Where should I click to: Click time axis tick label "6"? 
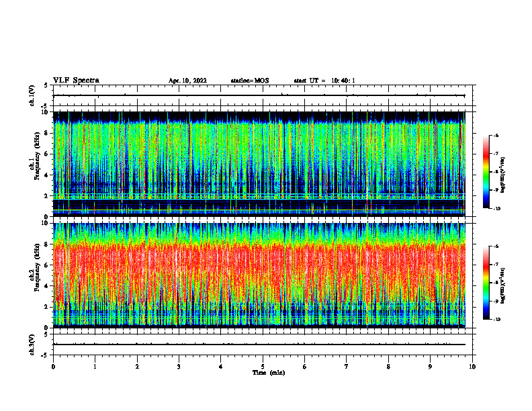click(305, 367)
